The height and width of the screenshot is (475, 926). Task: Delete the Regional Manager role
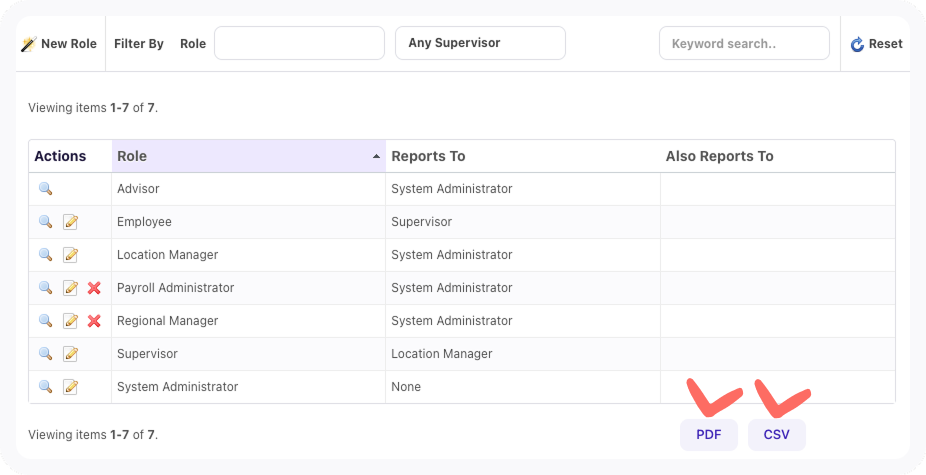(94, 321)
